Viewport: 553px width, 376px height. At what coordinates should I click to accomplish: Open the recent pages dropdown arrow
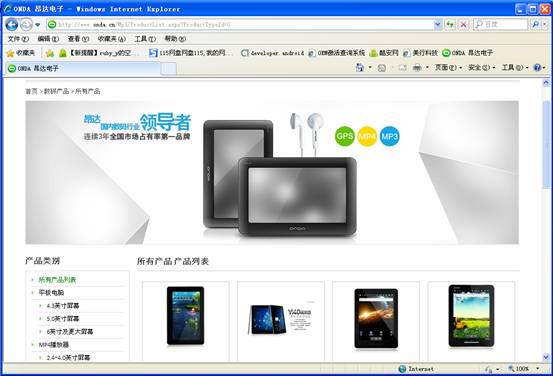(37, 25)
